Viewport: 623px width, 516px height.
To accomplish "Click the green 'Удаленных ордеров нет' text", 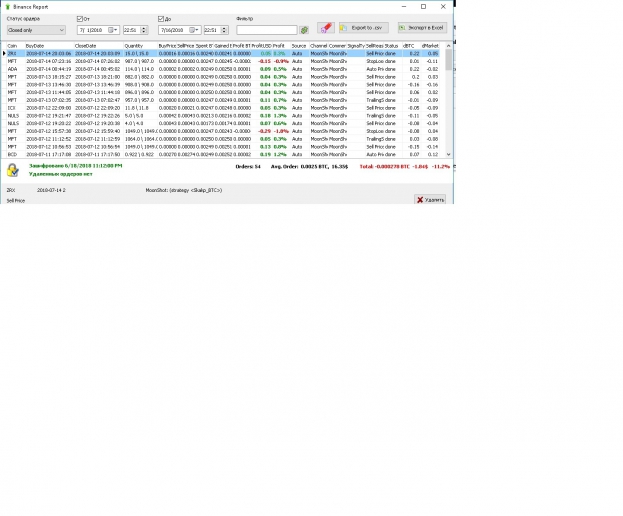I will [60, 174].
